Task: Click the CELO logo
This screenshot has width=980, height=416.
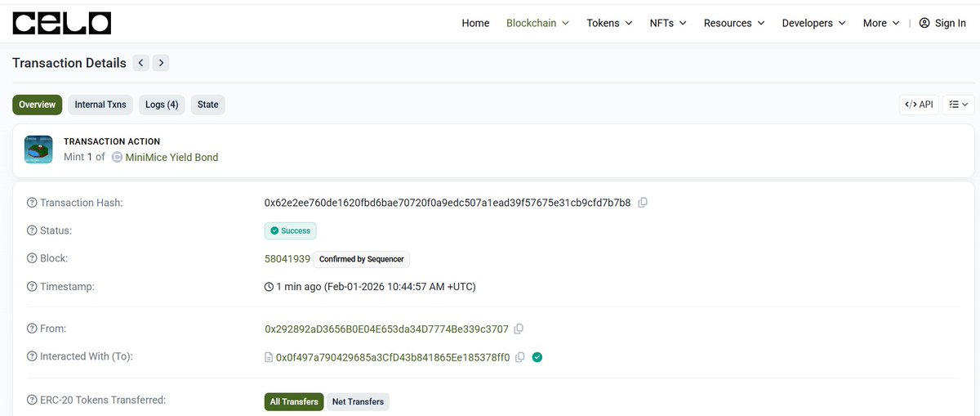Action: [x=61, y=23]
